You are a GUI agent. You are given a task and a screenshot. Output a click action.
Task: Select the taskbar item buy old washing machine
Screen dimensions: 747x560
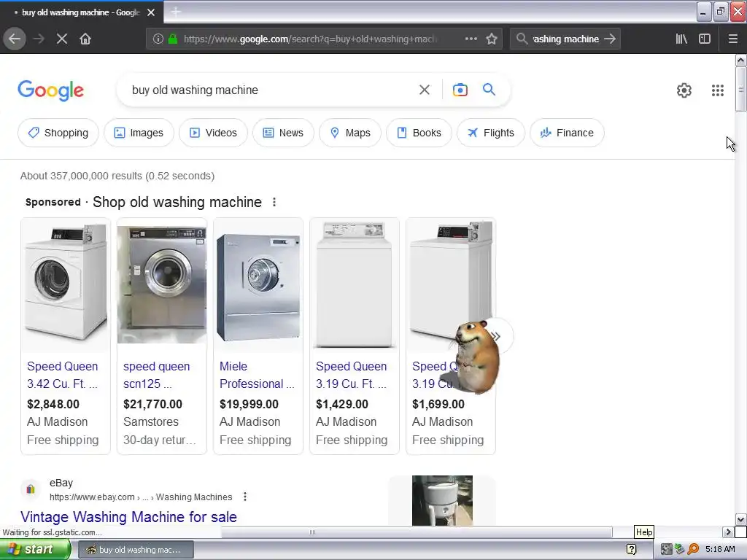coord(135,550)
